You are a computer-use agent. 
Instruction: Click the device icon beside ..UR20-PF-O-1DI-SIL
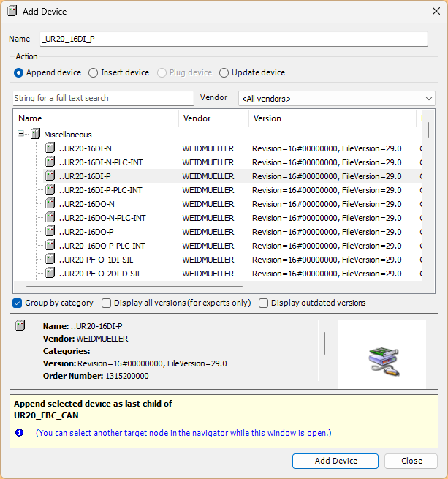pos(50,259)
